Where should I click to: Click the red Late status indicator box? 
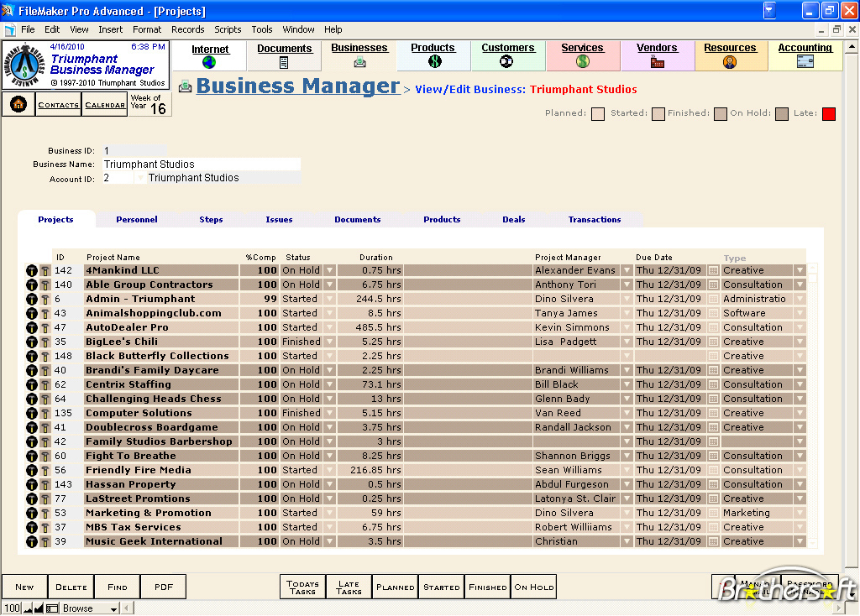(828, 113)
